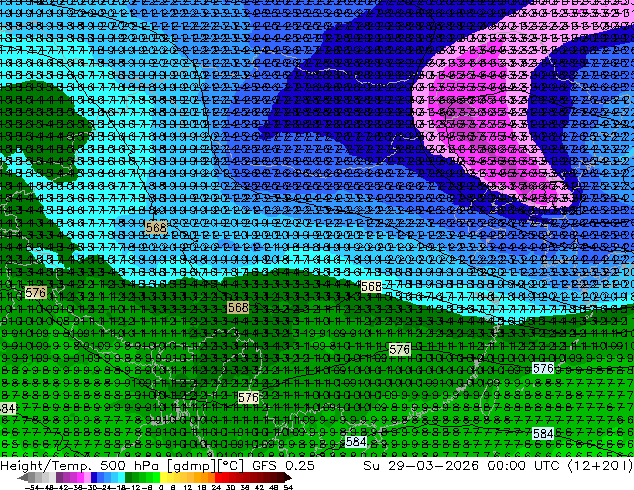634x490 pixels.
Task: Pick the yellow legend swatch at zero
Action: point(163,478)
